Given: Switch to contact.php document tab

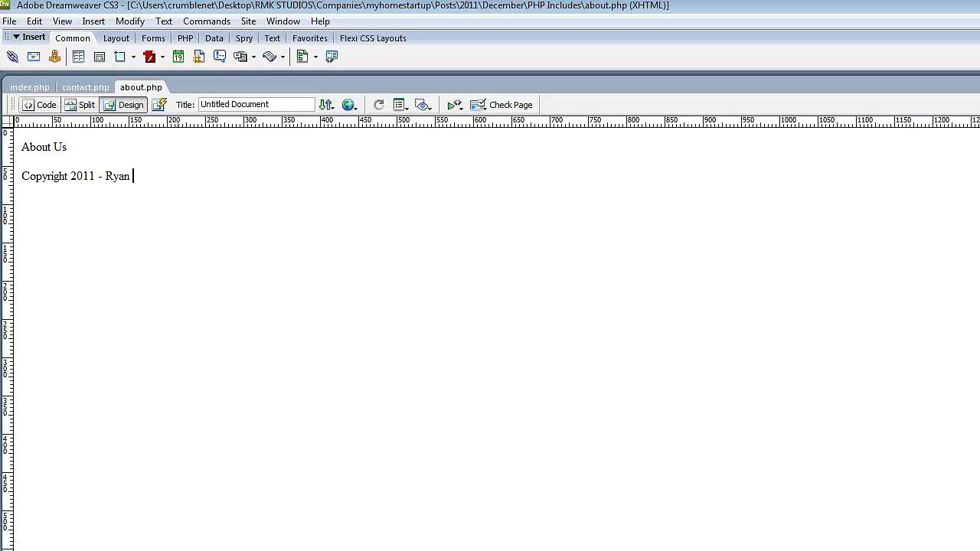Looking at the screenshot, I should pyautogui.click(x=86, y=87).
